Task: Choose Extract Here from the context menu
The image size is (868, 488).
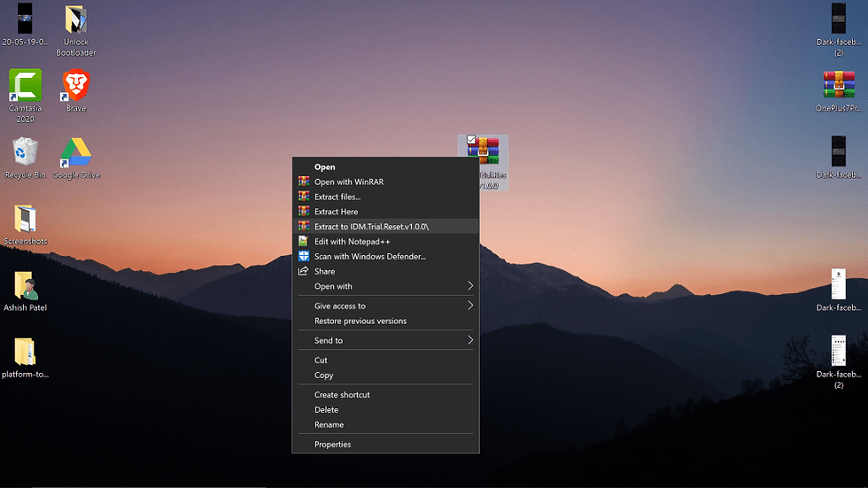Action: 385,212
